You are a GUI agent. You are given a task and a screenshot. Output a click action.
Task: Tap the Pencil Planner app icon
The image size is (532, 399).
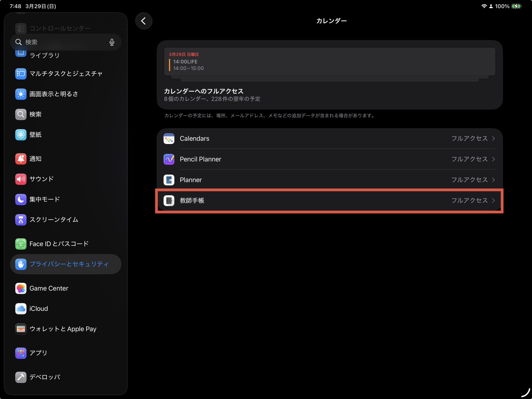169,159
